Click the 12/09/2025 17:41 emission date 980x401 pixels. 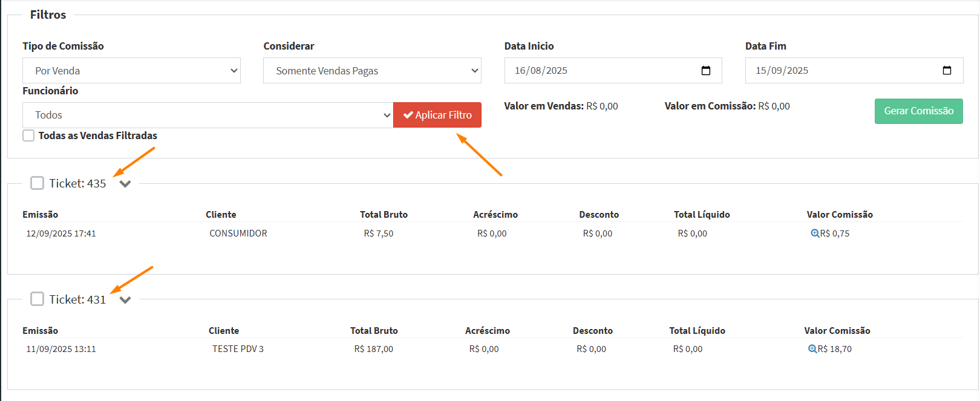(61, 233)
